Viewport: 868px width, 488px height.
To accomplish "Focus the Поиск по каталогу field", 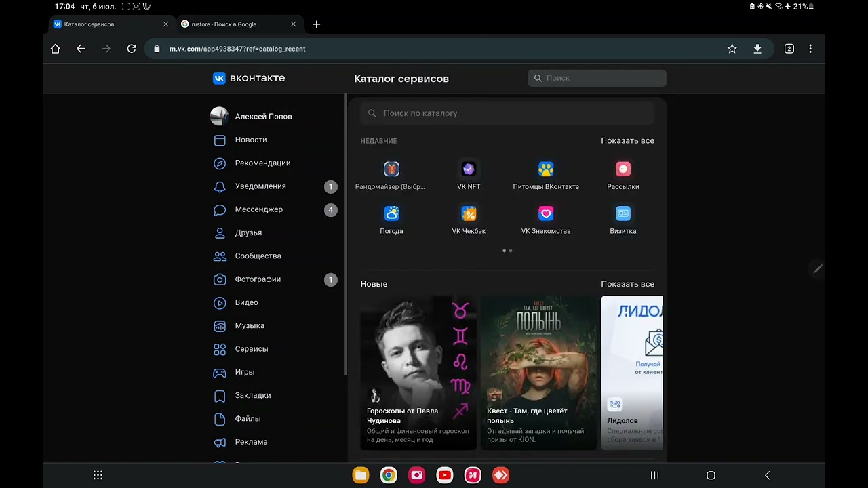I will (507, 113).
